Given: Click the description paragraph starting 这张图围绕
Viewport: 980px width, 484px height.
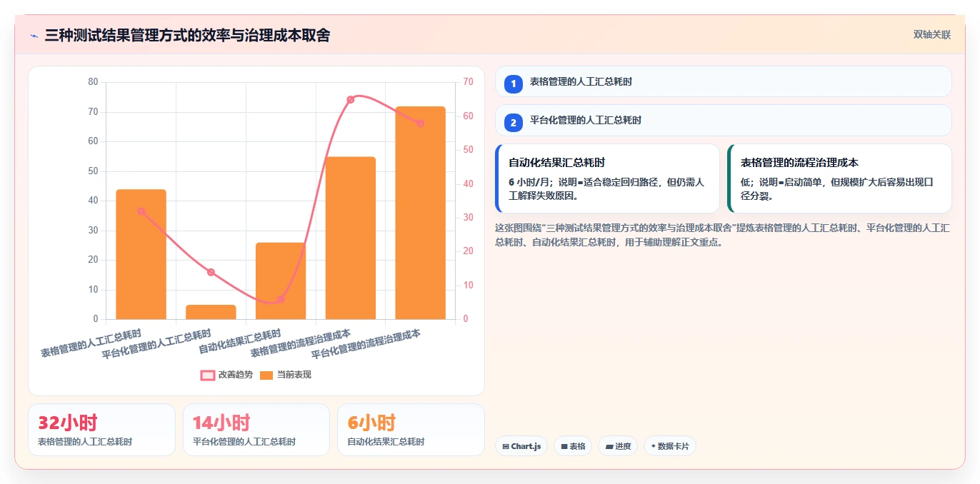Looking at the screenshot, I should (722, 235).
